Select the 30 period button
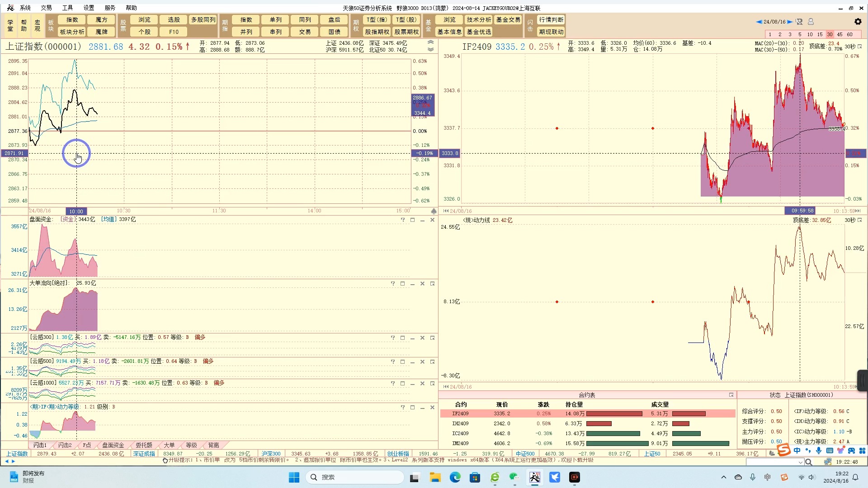 point(830,34)
